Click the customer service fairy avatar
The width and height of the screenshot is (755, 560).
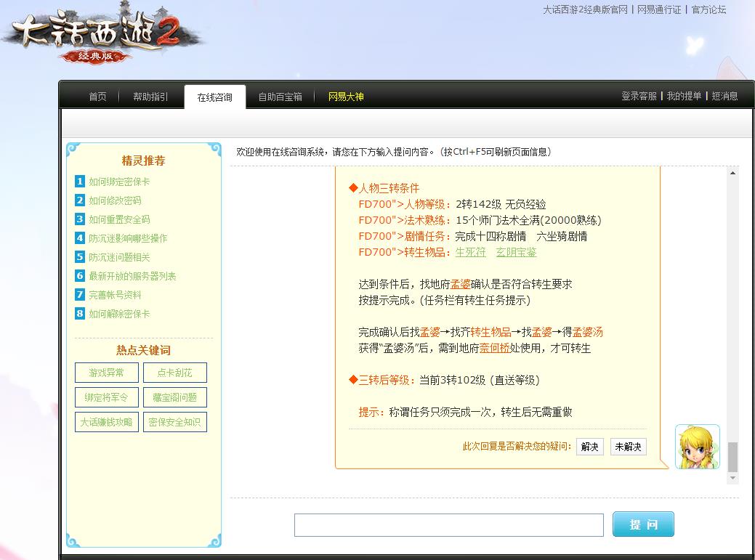coord(697,447)
